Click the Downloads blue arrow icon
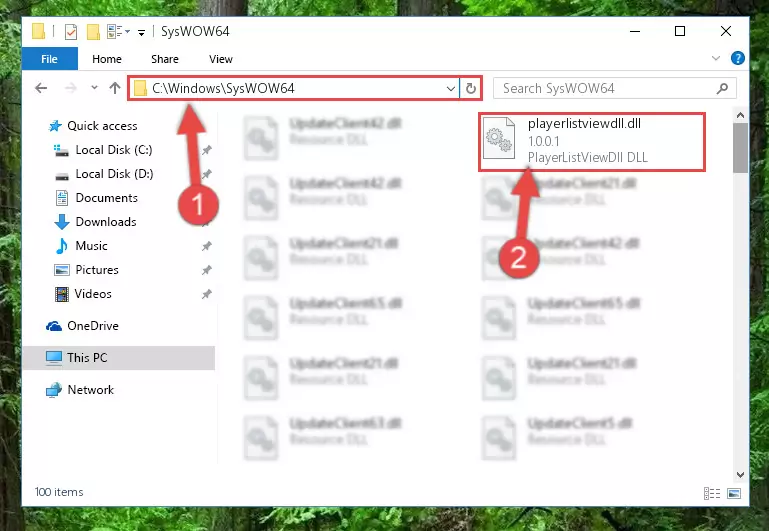 (x=62, y=222)
